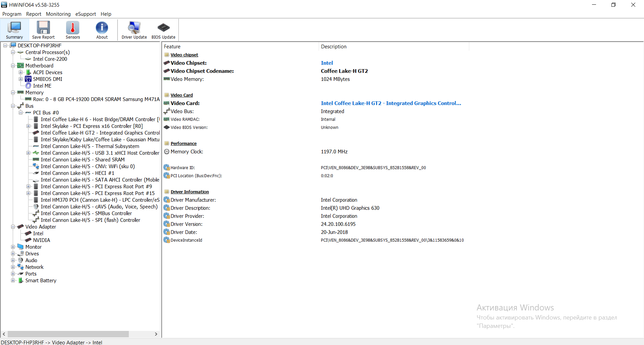
Task: Click the Save Report floppy icon
Action: coord(43,28)
